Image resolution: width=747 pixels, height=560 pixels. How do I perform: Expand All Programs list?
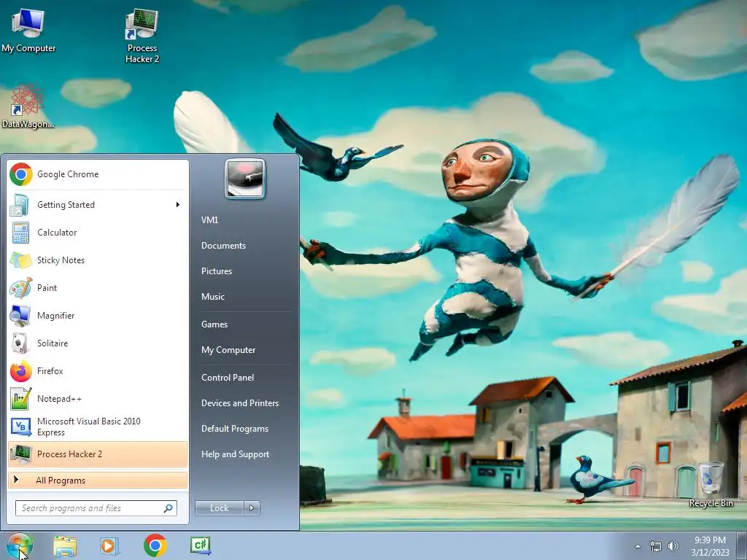click(98, 481)
